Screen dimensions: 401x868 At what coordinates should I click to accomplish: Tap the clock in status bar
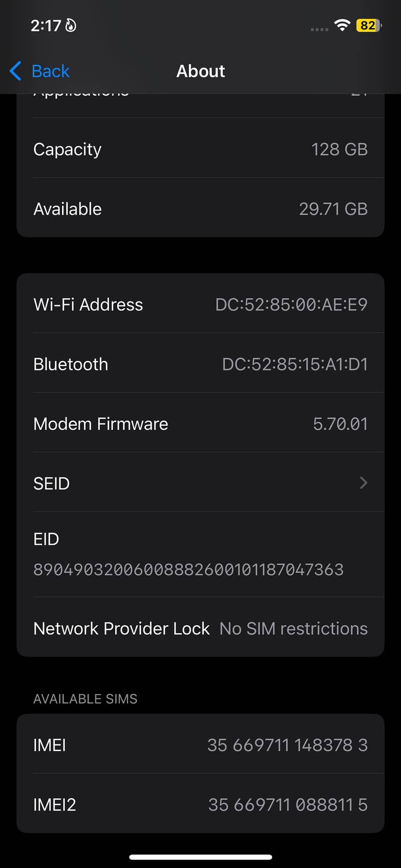46,25
